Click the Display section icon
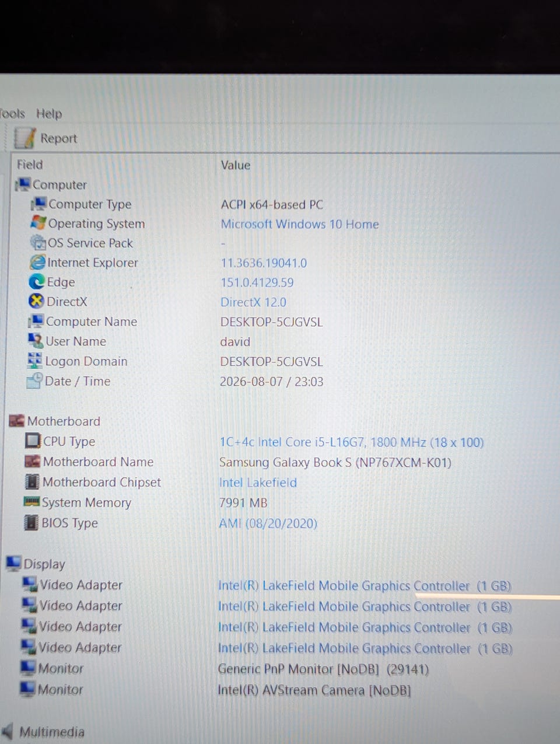This screenshot has width=560, height=744. [x=13, y=563]
